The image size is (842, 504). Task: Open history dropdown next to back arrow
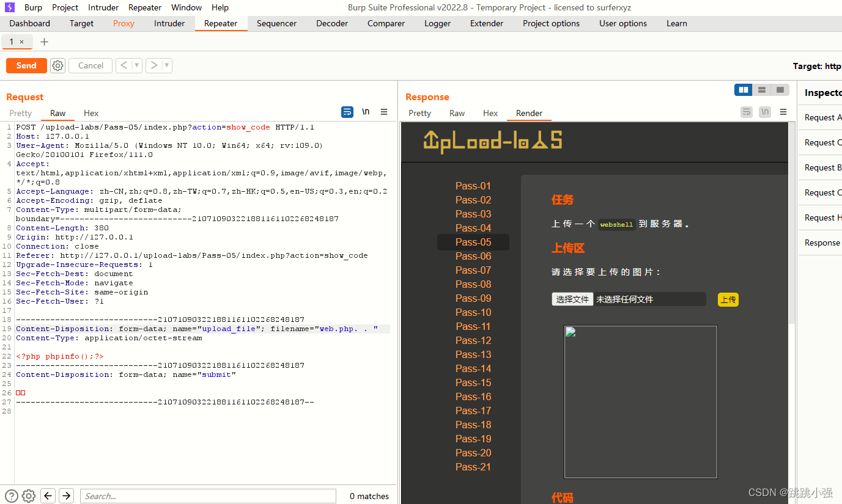click(x=136, y=65)
